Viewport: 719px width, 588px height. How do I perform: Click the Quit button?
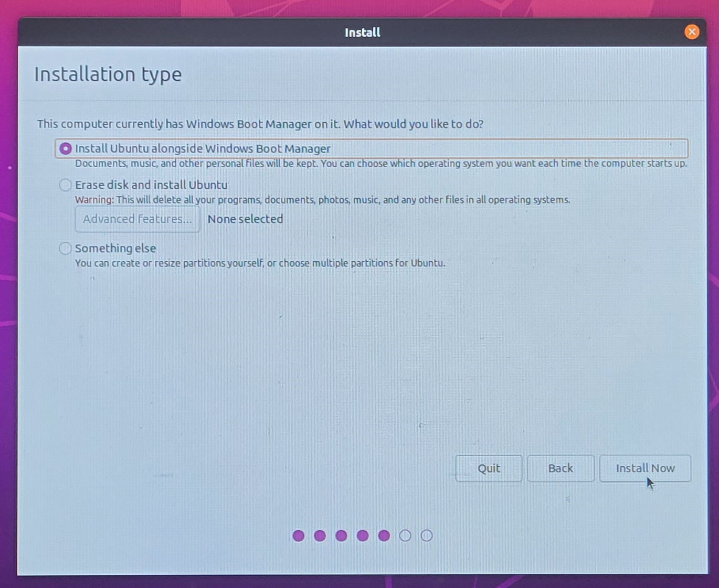(x=489, y=468)
